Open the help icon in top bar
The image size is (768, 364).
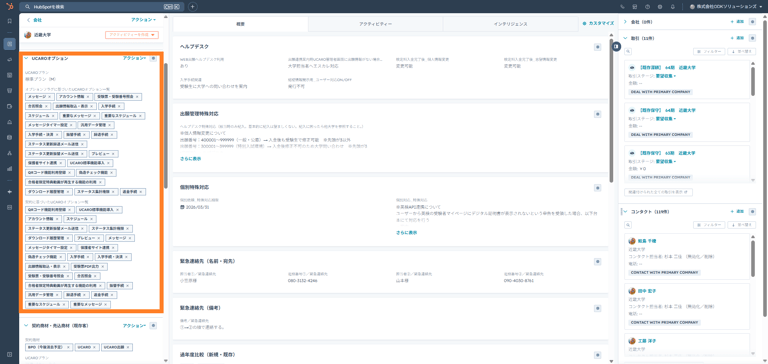648,7
